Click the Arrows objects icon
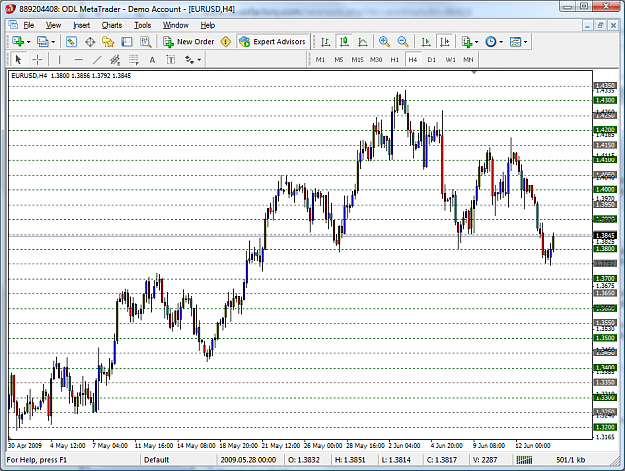Screen dimensions: 625x471 tap(189, 60)
